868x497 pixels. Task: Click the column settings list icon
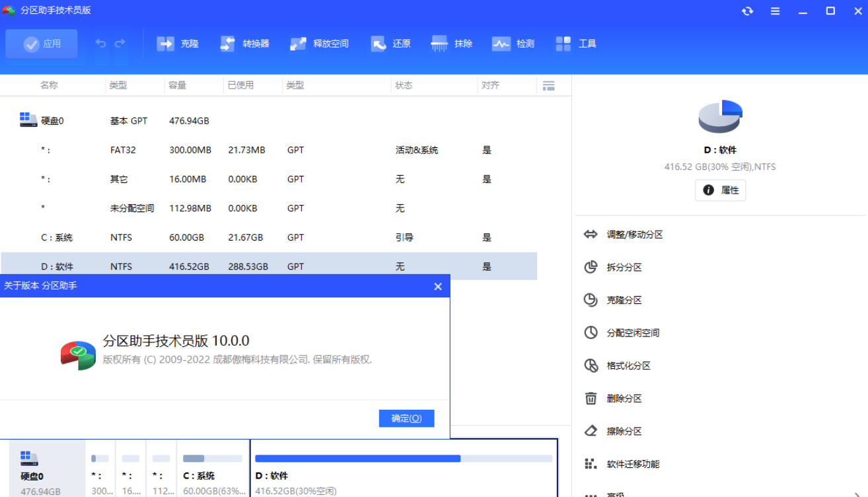coord(548,85)
